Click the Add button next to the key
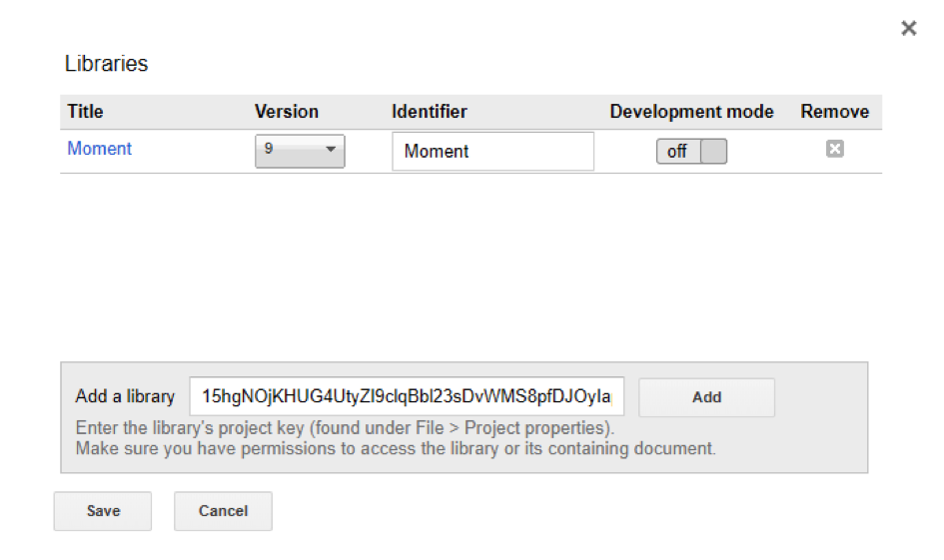Screen dimensions: 944x560 [x=707, y=397]
